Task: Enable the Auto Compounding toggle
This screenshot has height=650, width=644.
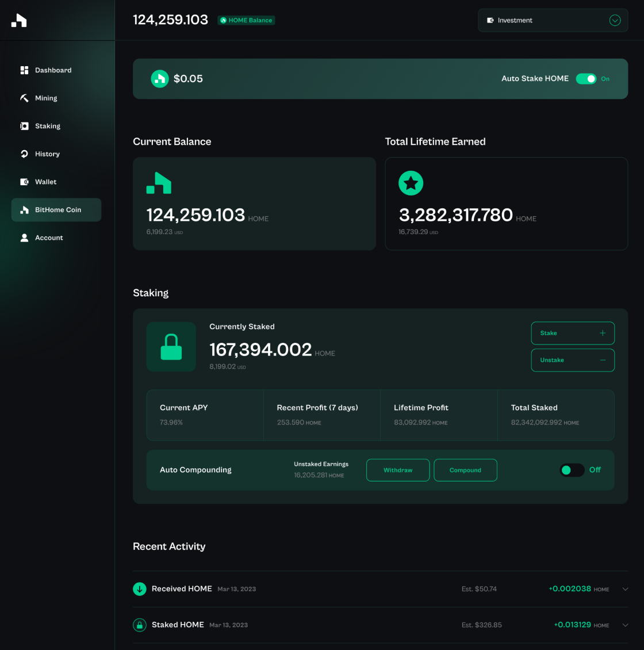Action: [x=572, y=470]
